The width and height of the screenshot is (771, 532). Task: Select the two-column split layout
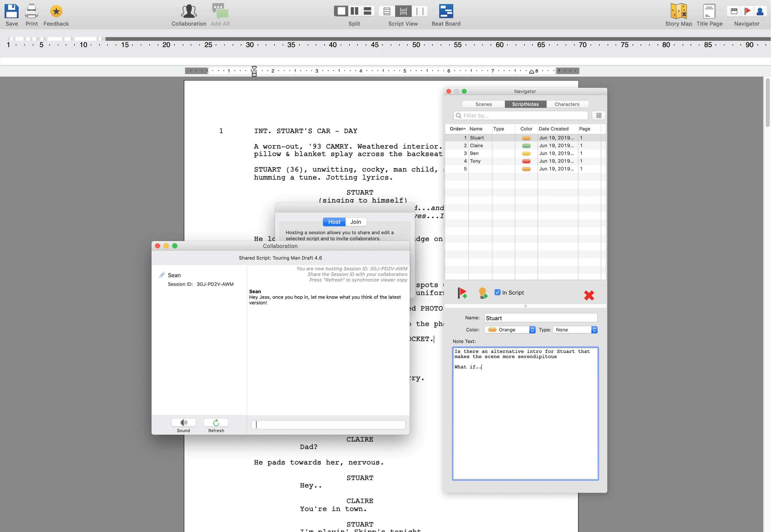click(x=354, y=11)
